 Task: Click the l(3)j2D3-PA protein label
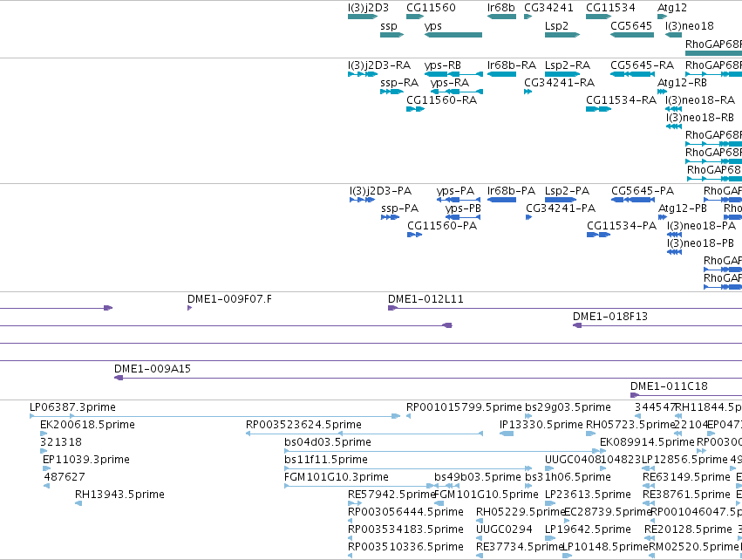380,191
